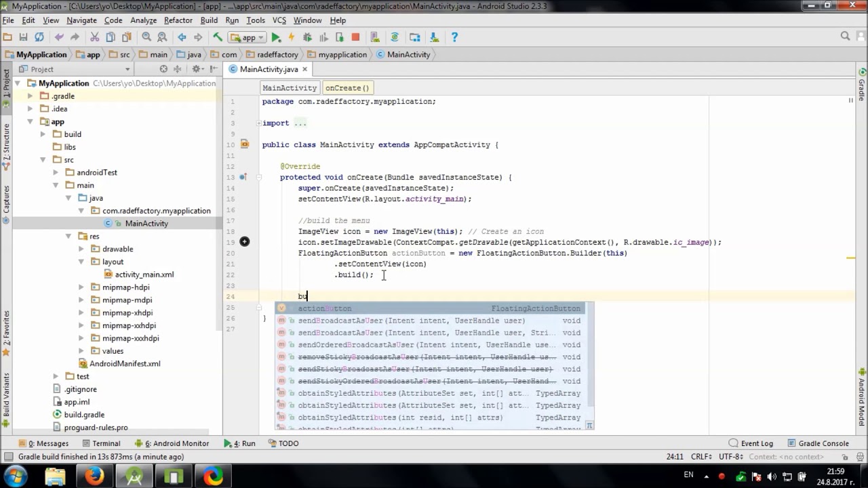Navigate Back with the left arrow icon
The image size is (868, 488).
[182, 37]
